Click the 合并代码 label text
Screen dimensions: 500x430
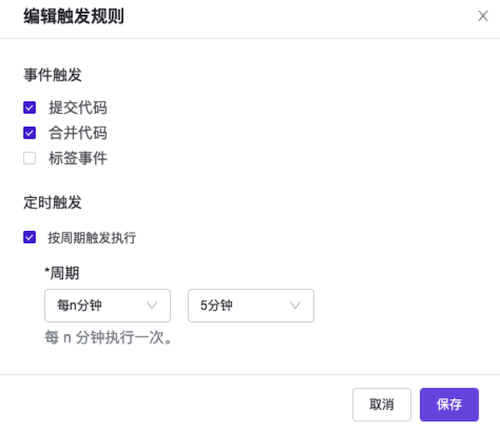click(x=78, y=133)
